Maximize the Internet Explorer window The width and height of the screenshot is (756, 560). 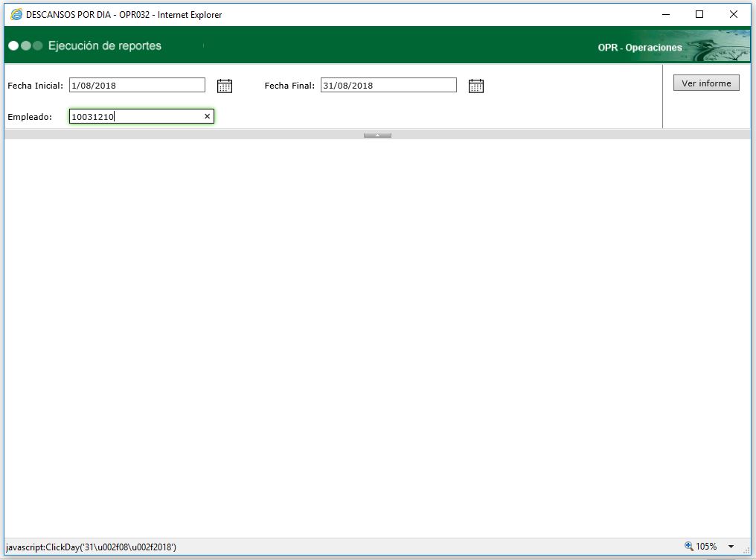699,14
